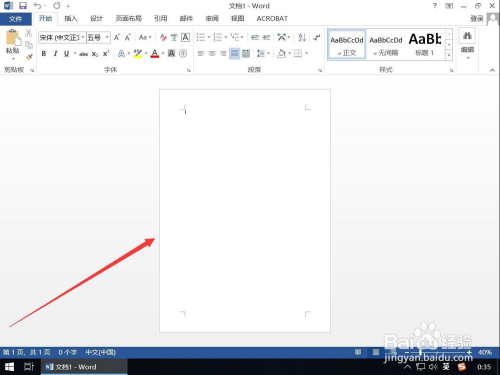Open the Windows Start button
The image size is (500, 375).
pyautogui.click(x=10, y=367)
